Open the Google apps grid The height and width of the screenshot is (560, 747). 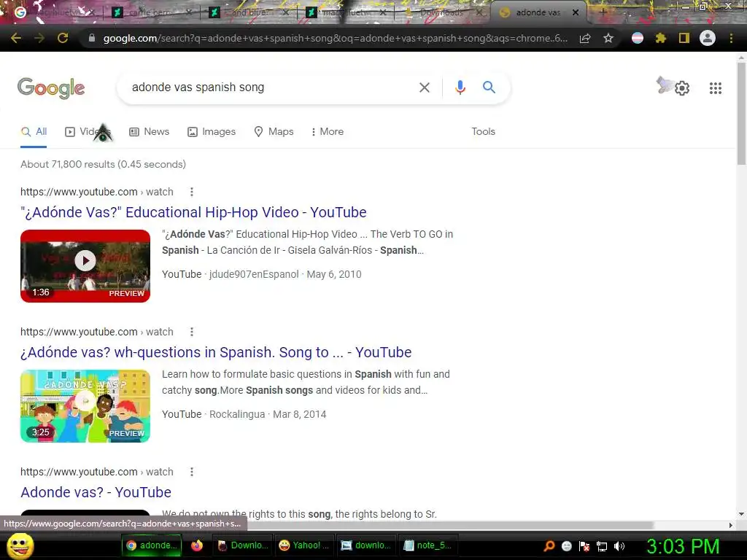(x=715, y=88)
